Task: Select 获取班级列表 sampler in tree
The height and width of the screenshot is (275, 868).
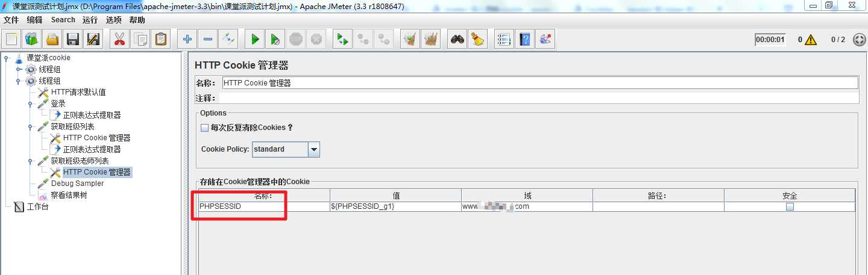Action: point(72,126)
